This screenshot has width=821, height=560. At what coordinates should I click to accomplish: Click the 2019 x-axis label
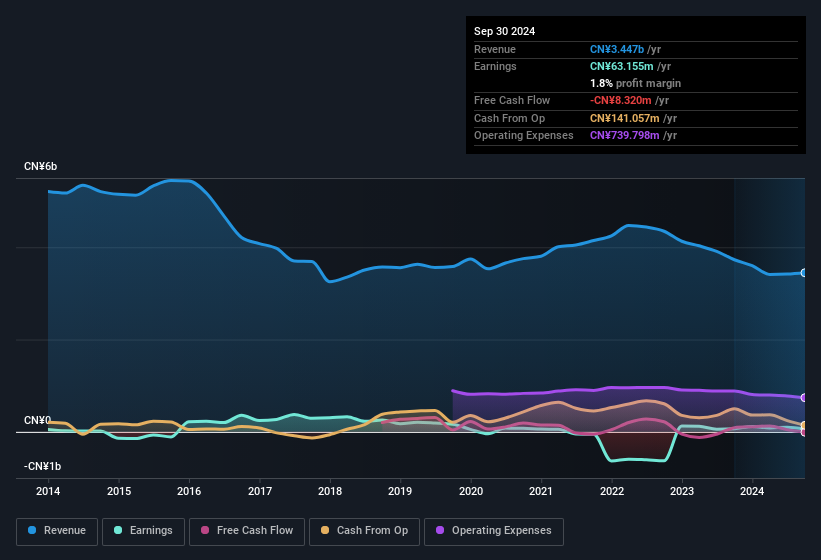(x=400, y=491)
